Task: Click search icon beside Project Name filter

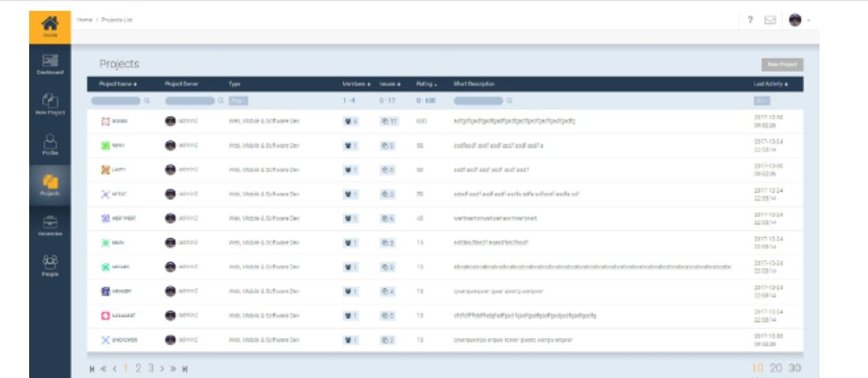Action: pyautogui.click(x=146, y=100)
